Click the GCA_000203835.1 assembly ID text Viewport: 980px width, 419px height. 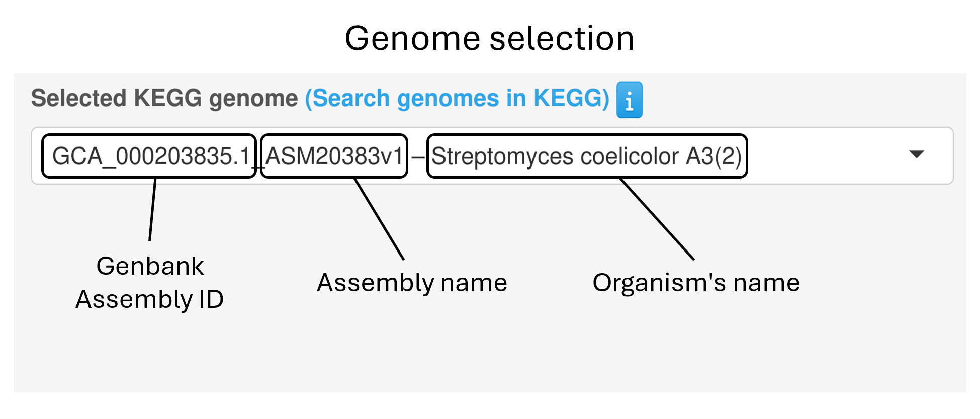pos(151,156)
